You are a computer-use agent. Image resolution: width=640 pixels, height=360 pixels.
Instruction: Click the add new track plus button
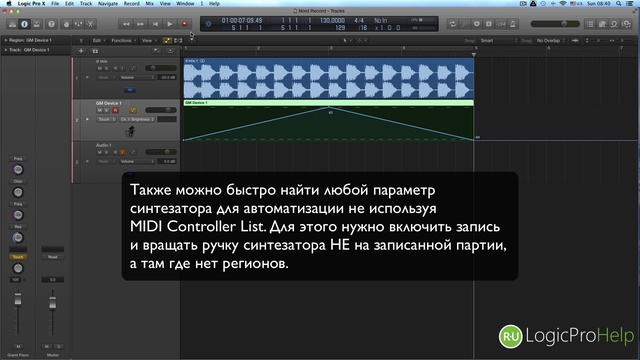pos(81,51)
